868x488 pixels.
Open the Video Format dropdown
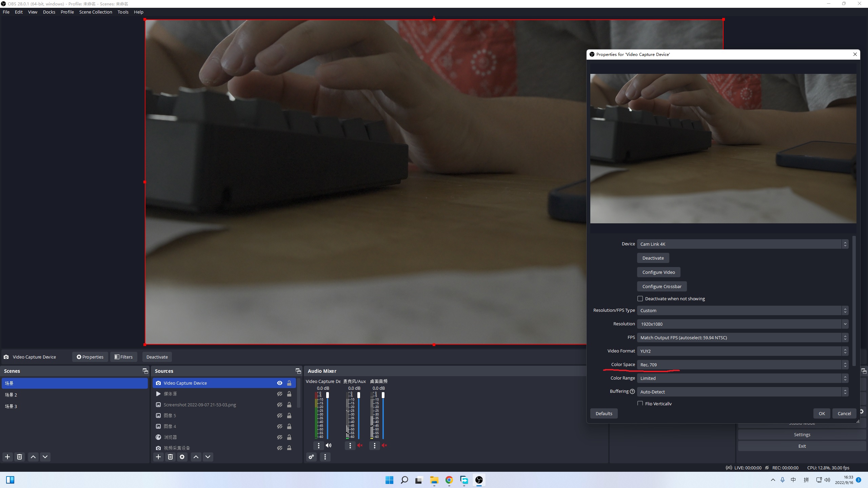click(x=844, y=351)
